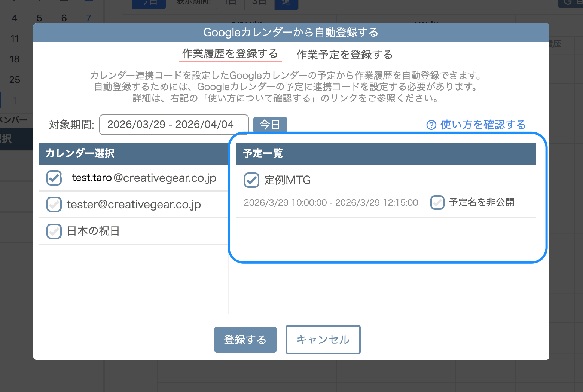Click the question mark help icon
The width and height of the screenshot is (583, 392).
431,125
